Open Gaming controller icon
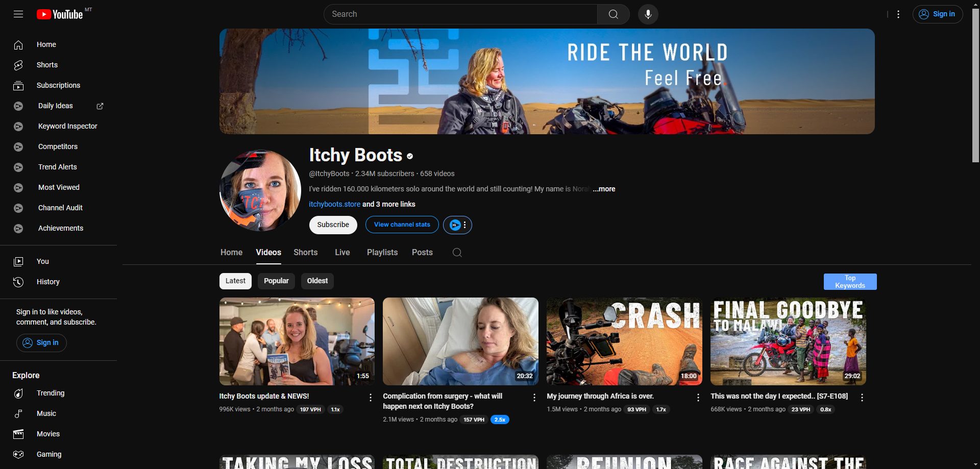Screen dimensions: 980x469 click(18, 455)
